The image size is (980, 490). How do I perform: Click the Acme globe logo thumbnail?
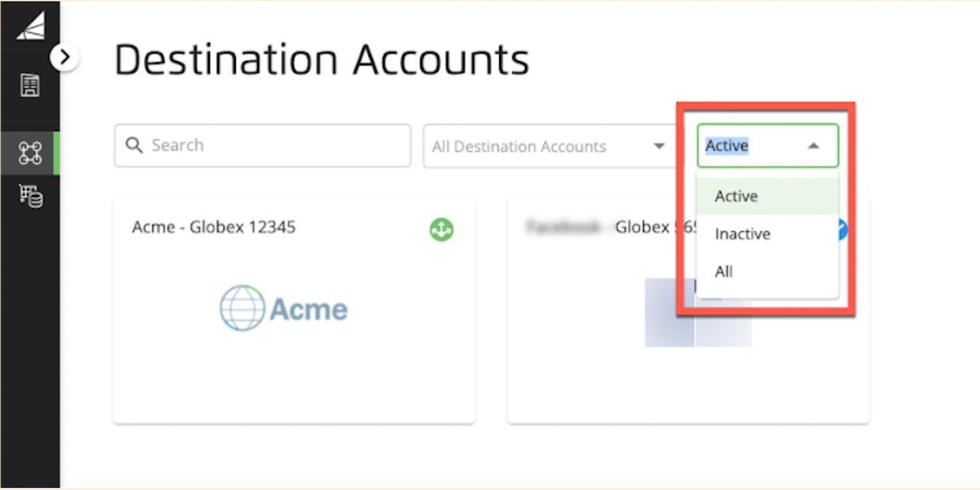[x=283, y=309]
